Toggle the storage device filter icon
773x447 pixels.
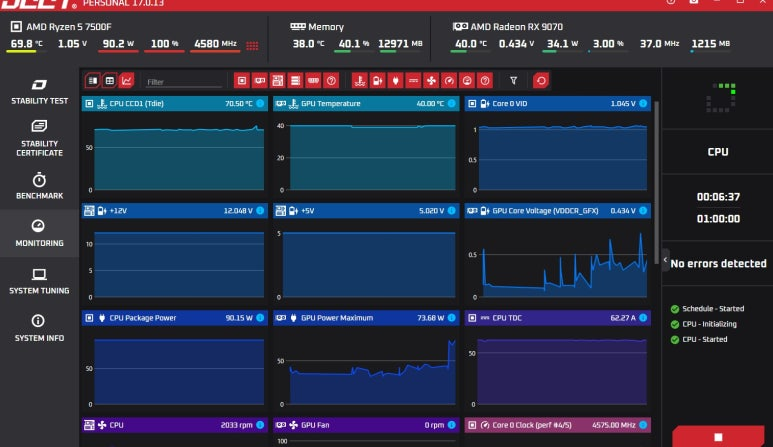[295, 81]
